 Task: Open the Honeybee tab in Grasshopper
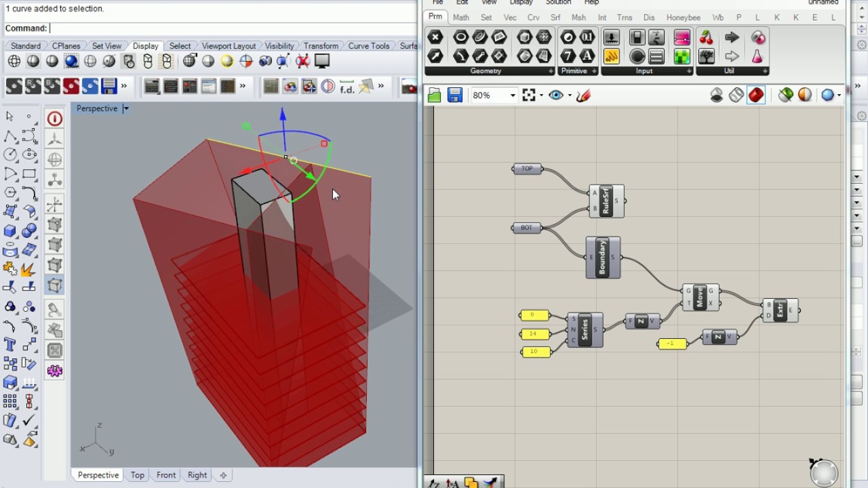coord(684,18)
